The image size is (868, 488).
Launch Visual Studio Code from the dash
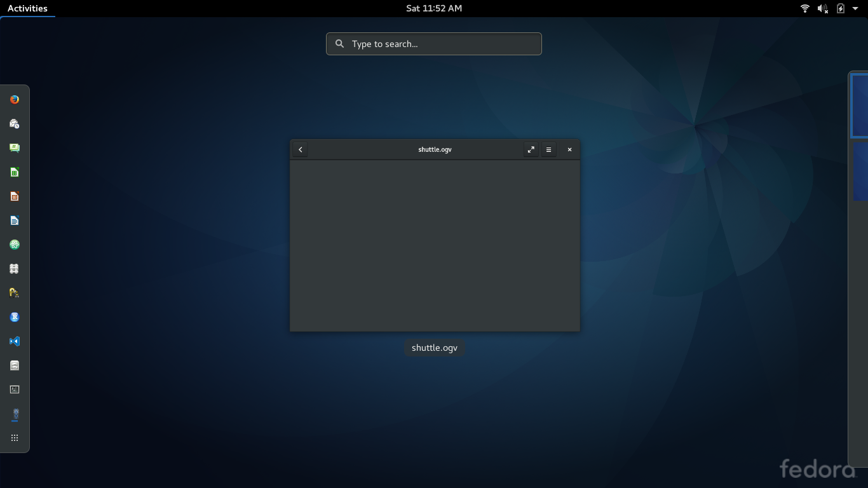click(15, 341)
